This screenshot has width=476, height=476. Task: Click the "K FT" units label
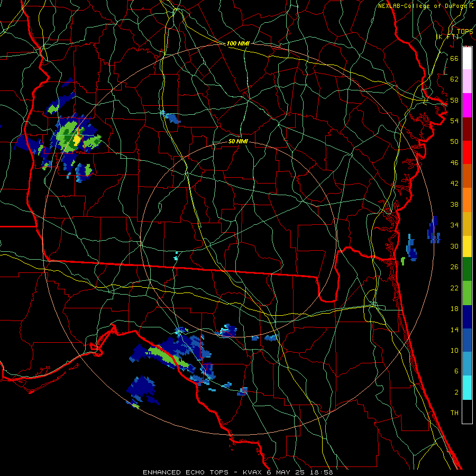pos(448,36)
